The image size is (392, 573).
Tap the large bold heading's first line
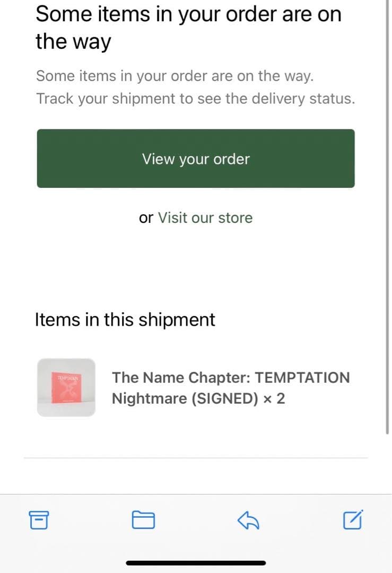click(x=188, y=14)
